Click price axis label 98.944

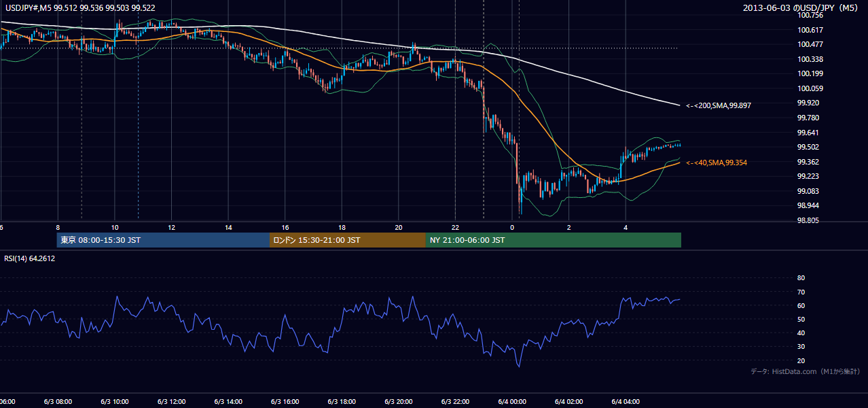(808, 205)
